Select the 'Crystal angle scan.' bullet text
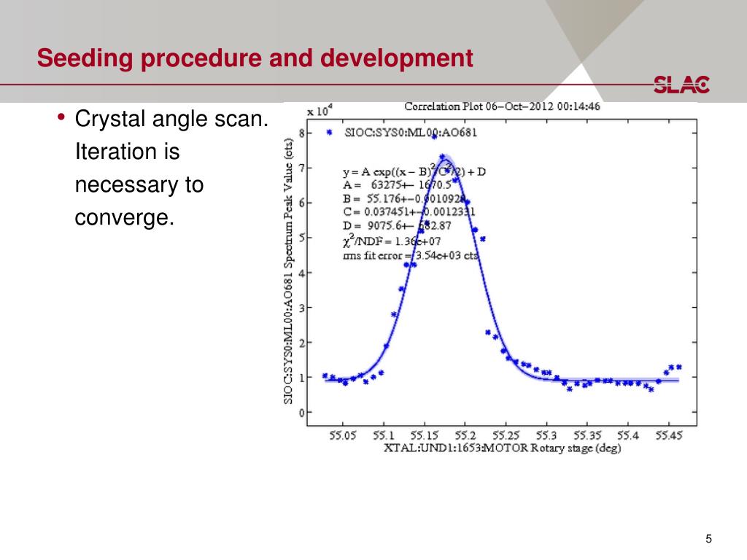 click(171, 119)
